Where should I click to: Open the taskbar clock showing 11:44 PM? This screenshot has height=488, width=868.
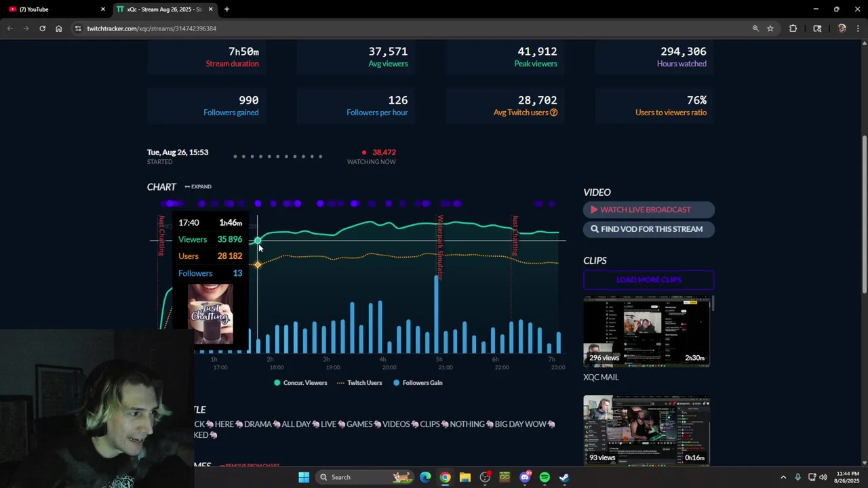[x=848, y=477]
